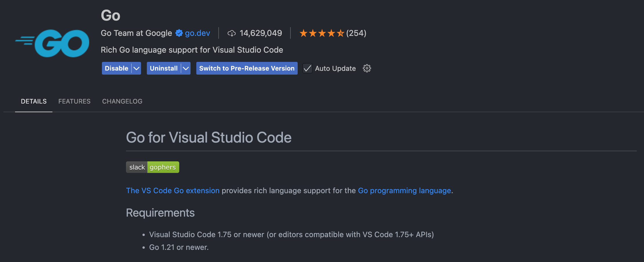644x262 pixels.
Task: Click the verified publisher badge icon
Action: tap(179, 33)
